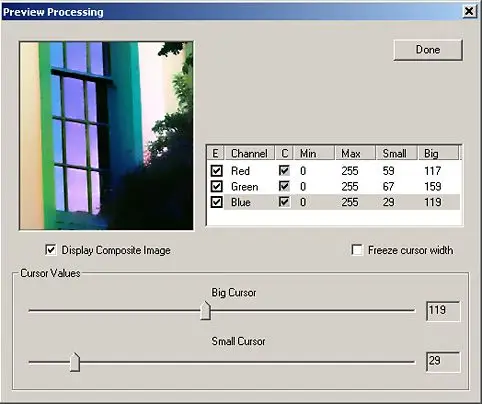Close the Preview Processing dialog

pyautogui.click(x=469, y=12)
